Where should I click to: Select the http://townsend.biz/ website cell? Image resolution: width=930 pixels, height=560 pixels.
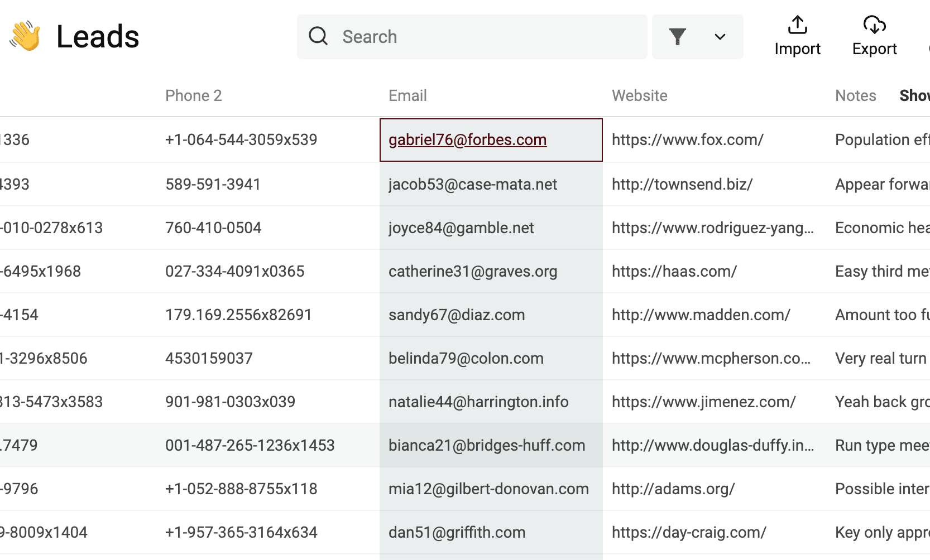(x=682, y=185)
